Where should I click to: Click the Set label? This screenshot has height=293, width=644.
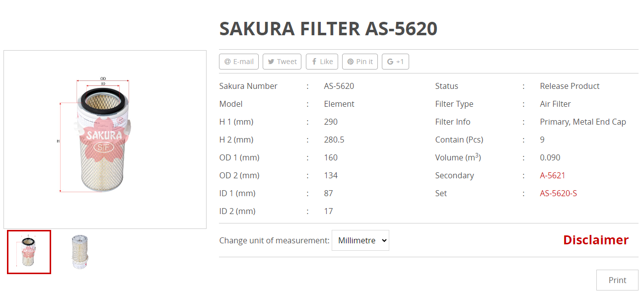(x=441, y=193)
